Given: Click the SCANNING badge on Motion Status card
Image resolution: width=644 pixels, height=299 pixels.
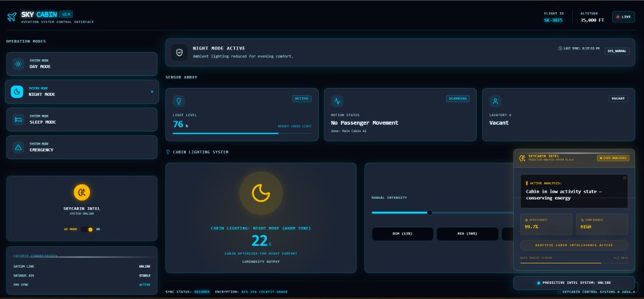Looking at the screenshot, I should click(x=458, y=98).
